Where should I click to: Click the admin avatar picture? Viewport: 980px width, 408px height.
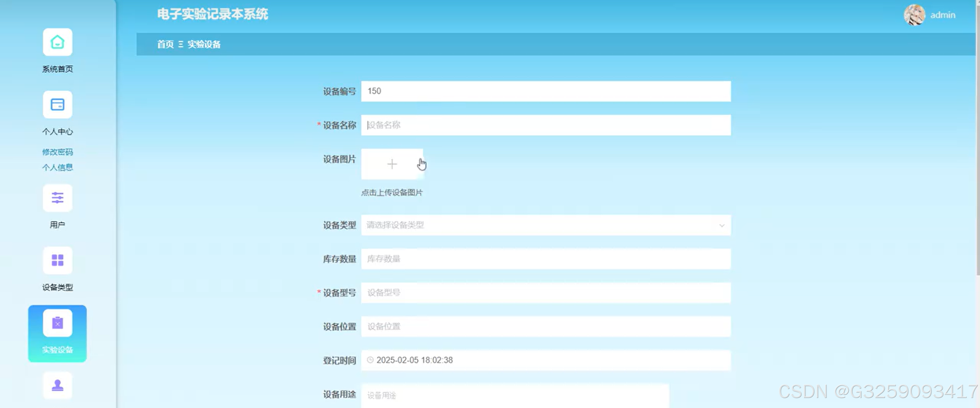(x=914, y=15)
